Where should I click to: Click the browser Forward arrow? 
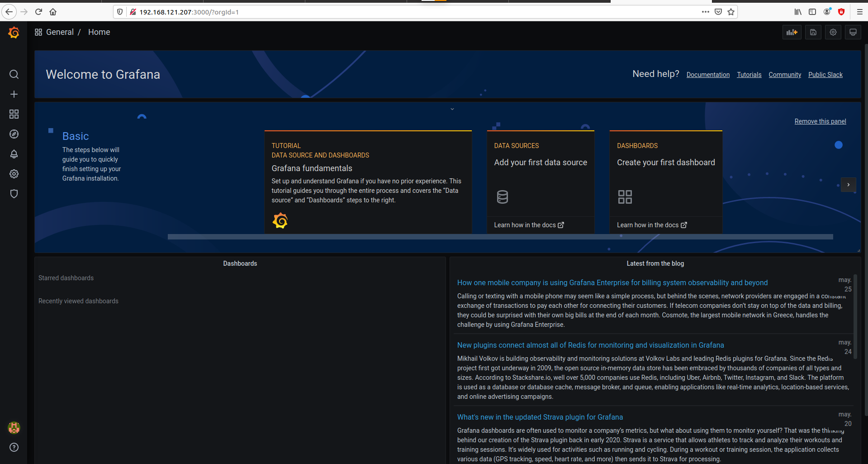tap(24, 12)
